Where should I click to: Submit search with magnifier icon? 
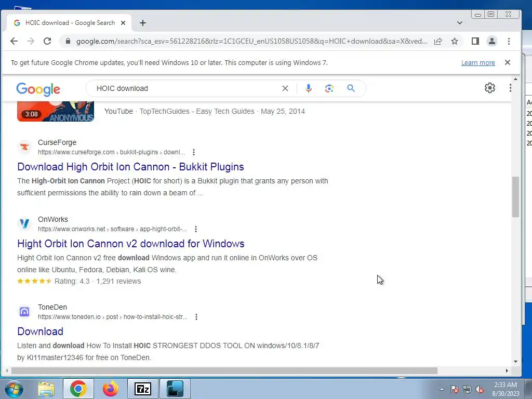pos(351,88)
